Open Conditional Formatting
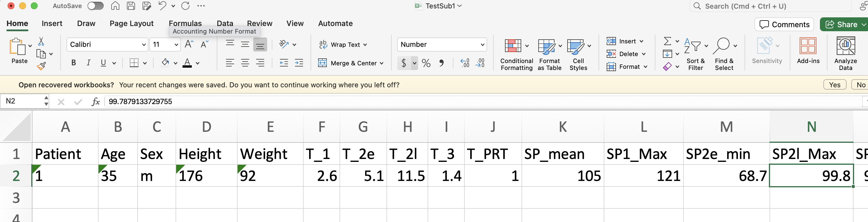 (x=516, y=54)
